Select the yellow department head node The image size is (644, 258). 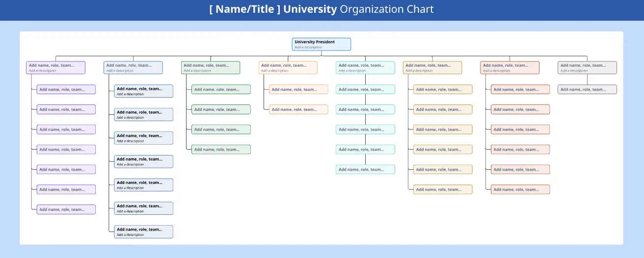432,68
